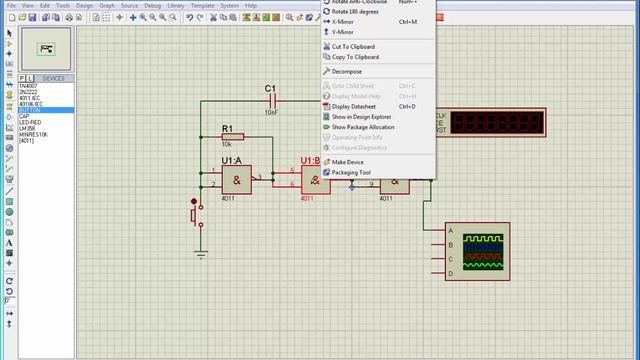
Task: Click the U1:A NAND gate on the schematic
Action: [237, 180]
